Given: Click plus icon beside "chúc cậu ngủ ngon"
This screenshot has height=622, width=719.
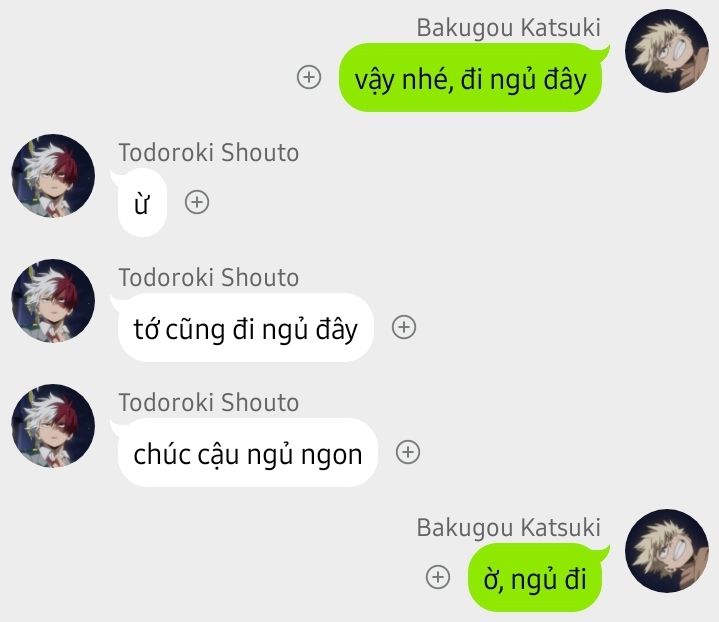Looking at the screenshot, I should pos(408,452).
